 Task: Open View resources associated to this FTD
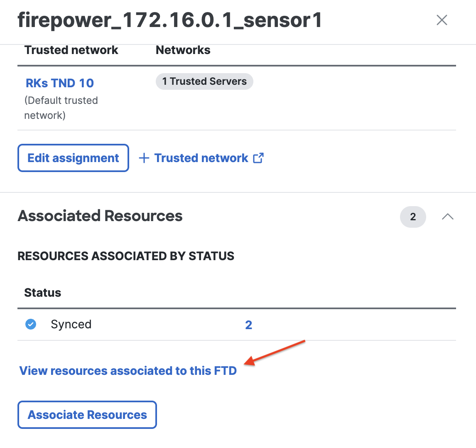tap(128, 371)
